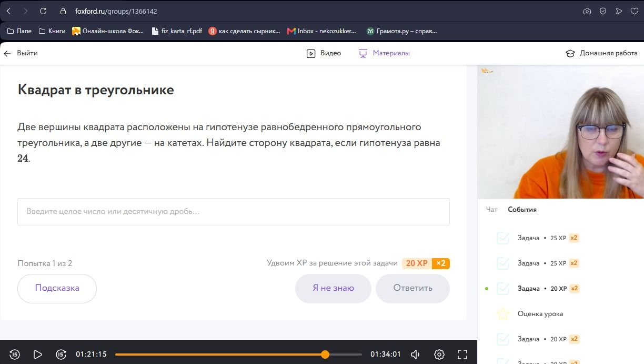Click the 20 XP ×2 reward badge

click(x=426, y=263)
